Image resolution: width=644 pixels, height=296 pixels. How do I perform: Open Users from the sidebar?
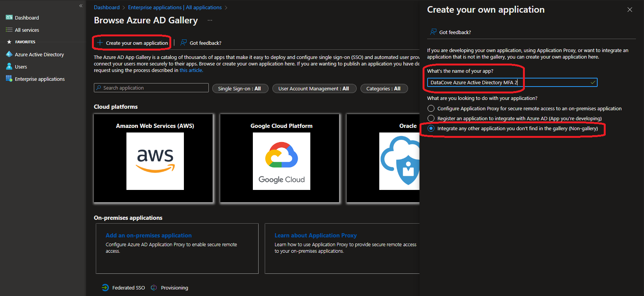point(21,67)
